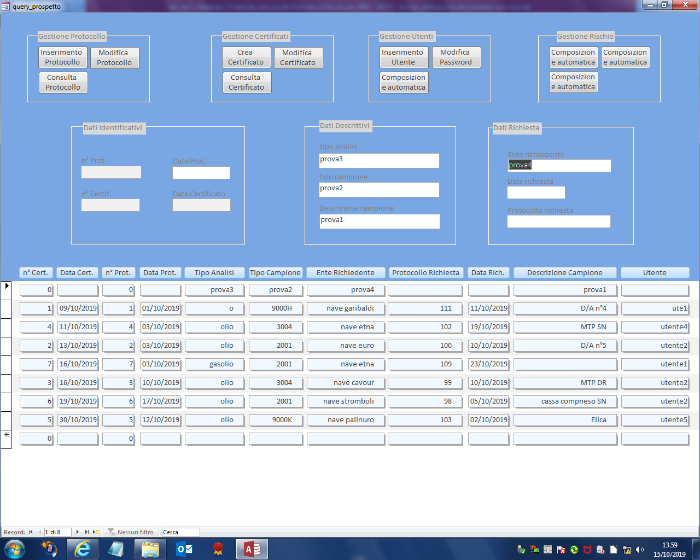Viewport: 700px width, 560px height.
Task: Click the Crea Certificato button
Action: (x=246, y=57)
